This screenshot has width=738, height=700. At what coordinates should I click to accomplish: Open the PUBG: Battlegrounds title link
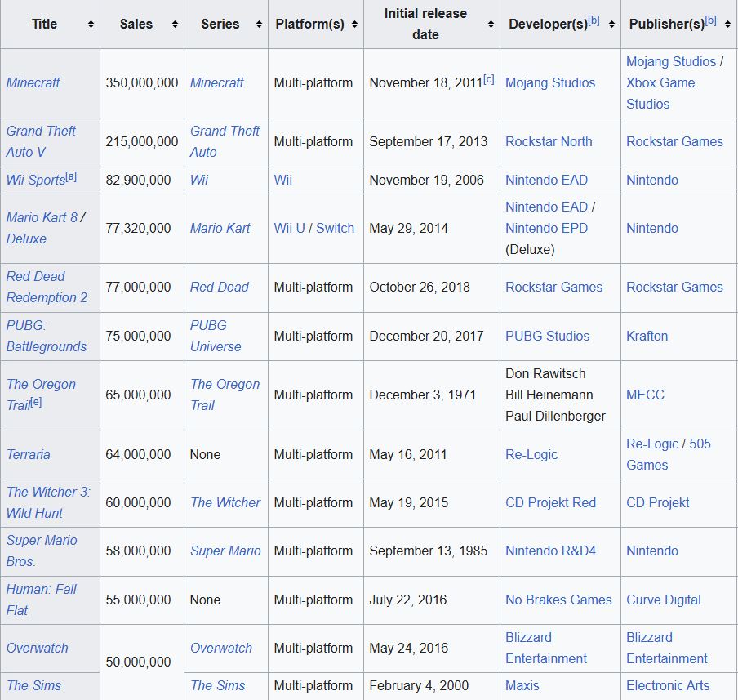(47, 336)
